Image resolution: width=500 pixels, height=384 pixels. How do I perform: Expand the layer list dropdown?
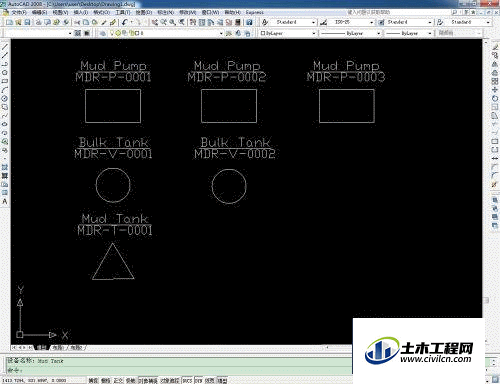166,33
